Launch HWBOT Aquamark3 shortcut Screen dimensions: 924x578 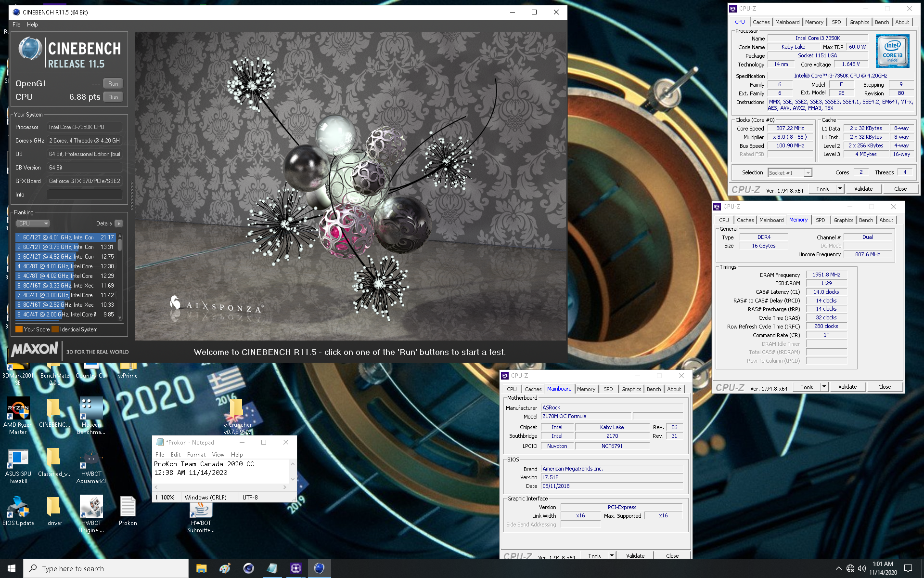point(91,465)
